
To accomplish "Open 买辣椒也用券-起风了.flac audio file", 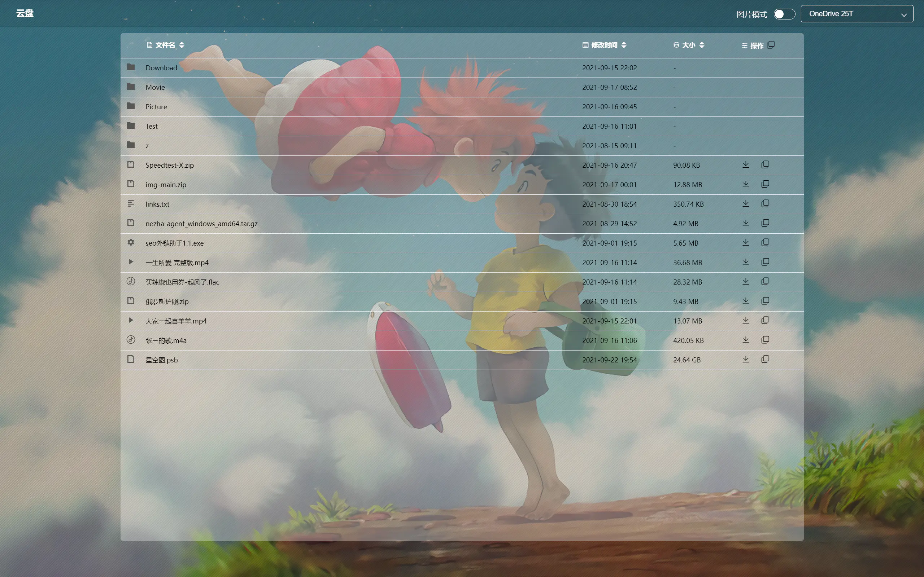I will tap(182, 282).
